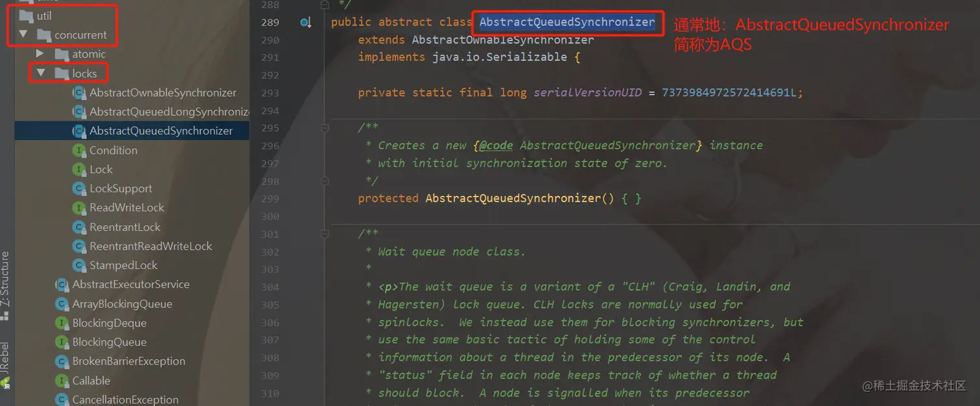980x406 pixels.
Task: Expand the atomic folder arrow
Action: pos(40,54)
